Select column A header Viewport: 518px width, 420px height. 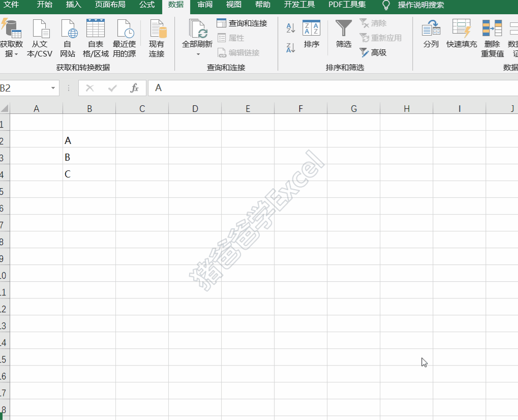36,108
